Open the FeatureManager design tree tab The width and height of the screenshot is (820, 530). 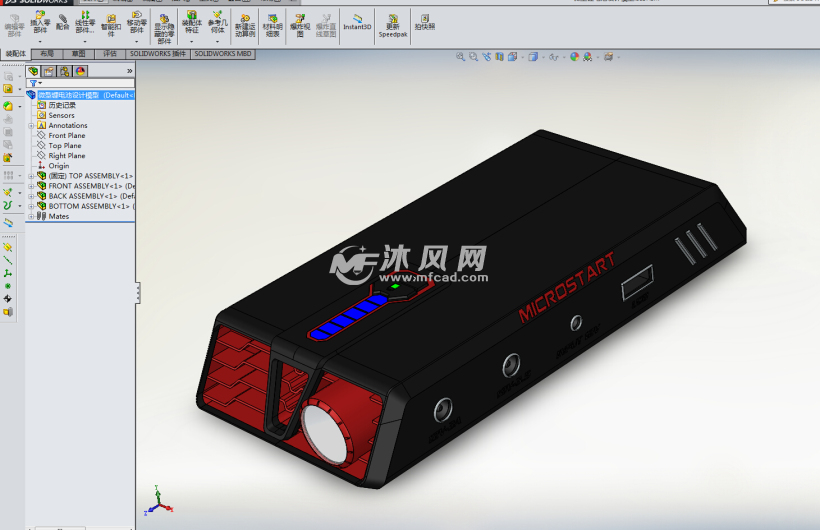pyautogui.click(x=33, y=71)
